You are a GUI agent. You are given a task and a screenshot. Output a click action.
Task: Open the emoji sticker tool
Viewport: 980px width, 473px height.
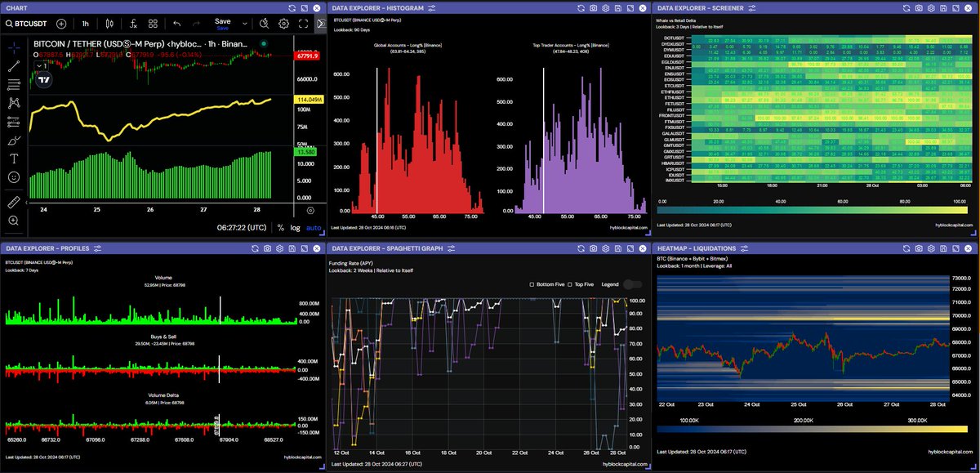14,177
